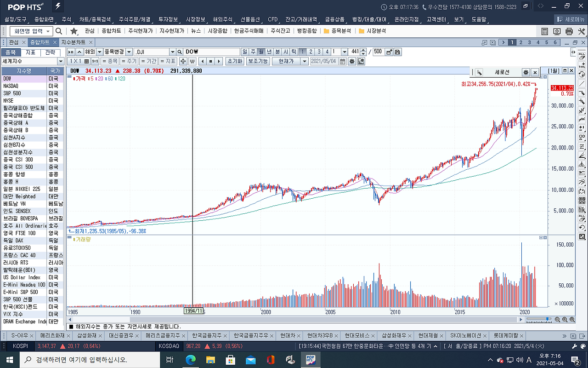
Task: Click the 초기화 reset button
Action: click(235, 61)
